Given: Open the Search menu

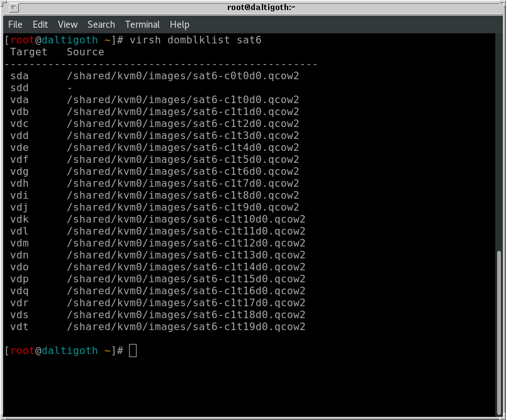Looking at the screenshot, I should click(101, 25).
